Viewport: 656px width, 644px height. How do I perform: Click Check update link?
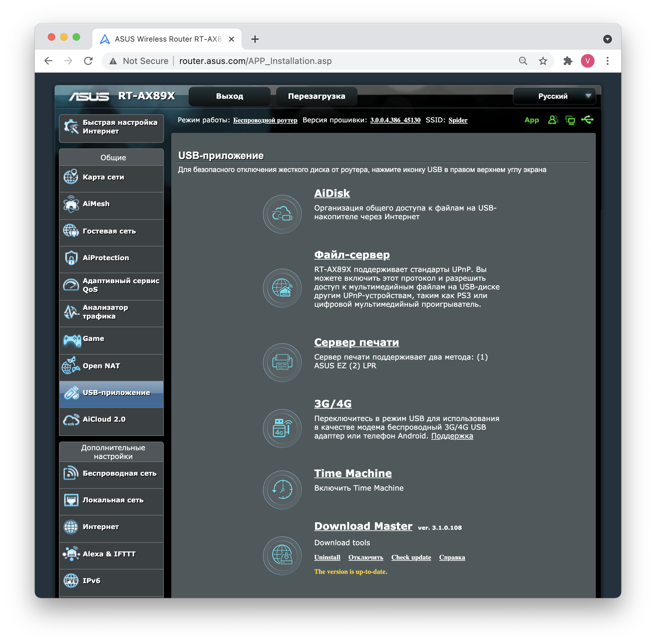411,557
